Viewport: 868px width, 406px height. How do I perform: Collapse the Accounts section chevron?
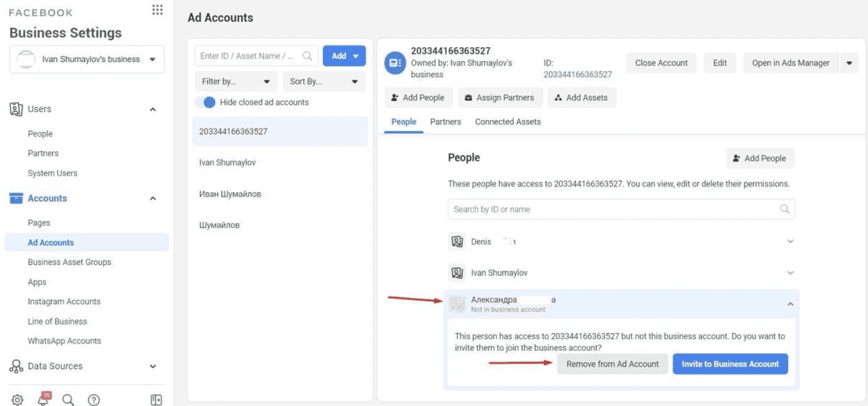pyautogui.click(x=153, y=199)
